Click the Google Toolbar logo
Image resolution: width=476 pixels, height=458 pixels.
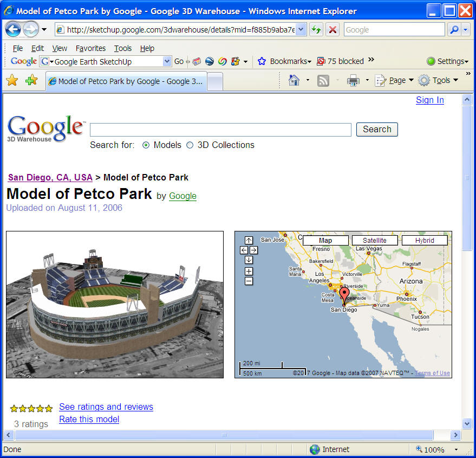point(24,61)
